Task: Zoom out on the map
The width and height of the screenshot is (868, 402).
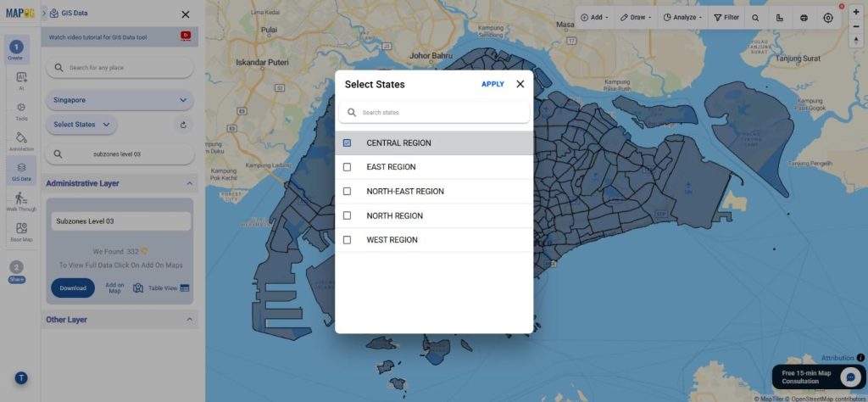Action: coord(856,26)
